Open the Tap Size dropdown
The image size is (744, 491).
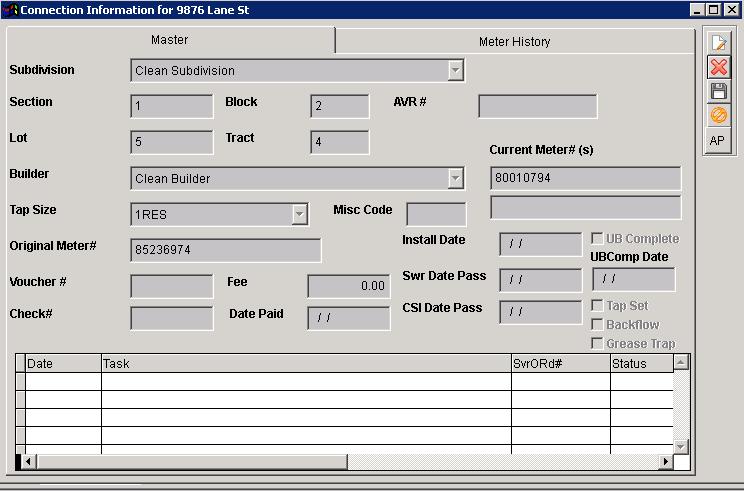click(299, 214)
